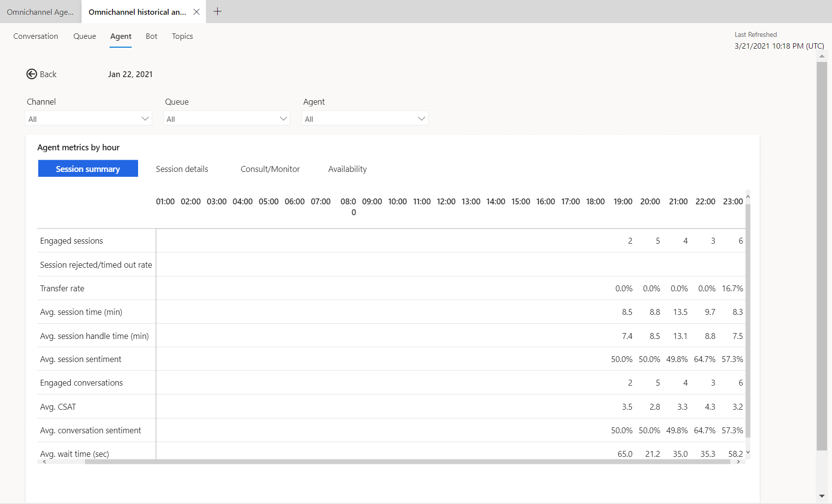Go to the Bot tab
This screenshot has height=504, width=832.
pyautogui.click(x=151, y=36)
